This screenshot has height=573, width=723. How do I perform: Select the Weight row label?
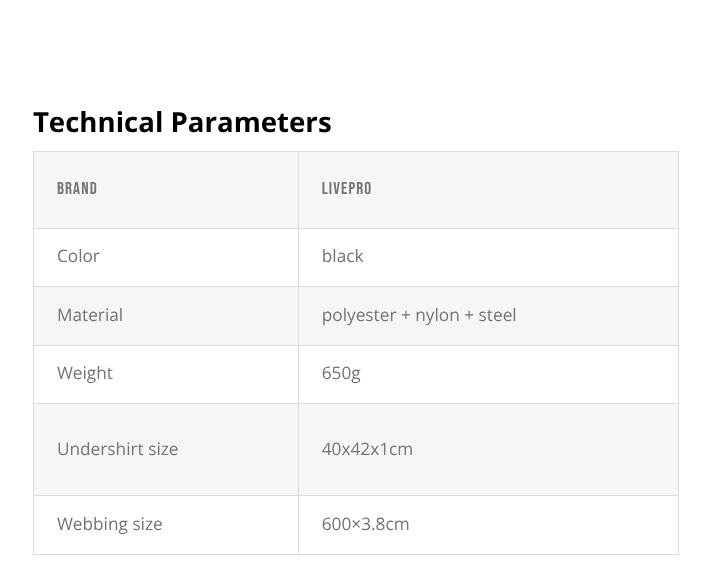pyautogui.click(x=85, y=373)
